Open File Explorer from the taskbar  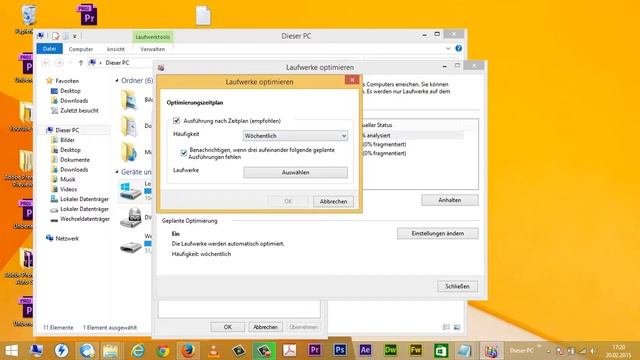[110, 351]
